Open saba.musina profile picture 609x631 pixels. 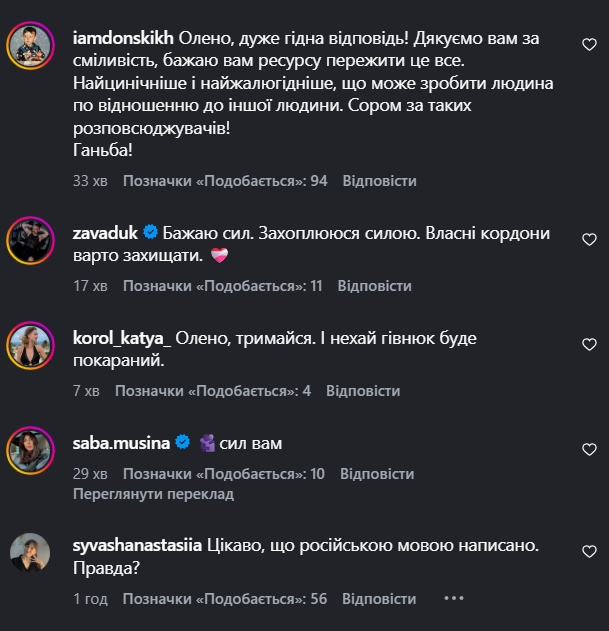click(30, 449)
